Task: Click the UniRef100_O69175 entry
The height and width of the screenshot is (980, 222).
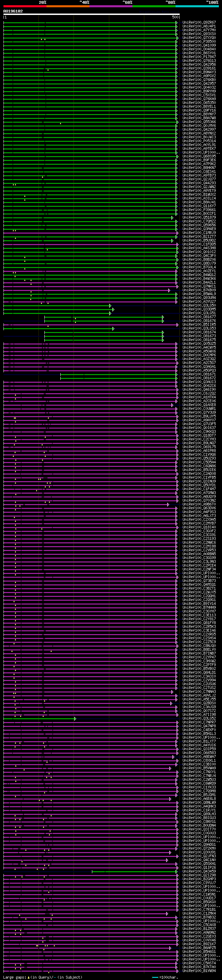Action: click(x=199, y=447)
